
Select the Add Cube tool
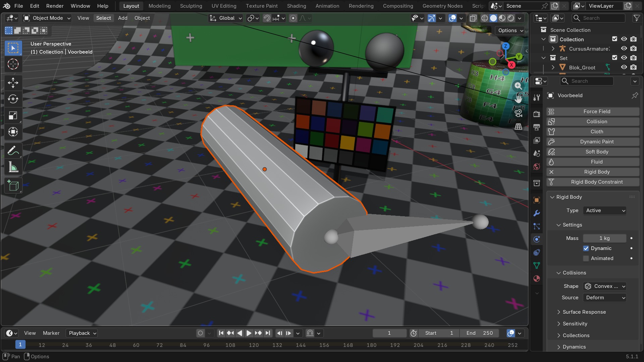(x=13, y=186)
